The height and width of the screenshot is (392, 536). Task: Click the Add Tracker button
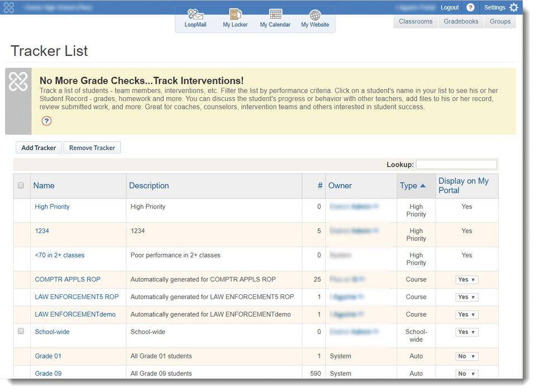pyautogui.click(x=39, y=148)
